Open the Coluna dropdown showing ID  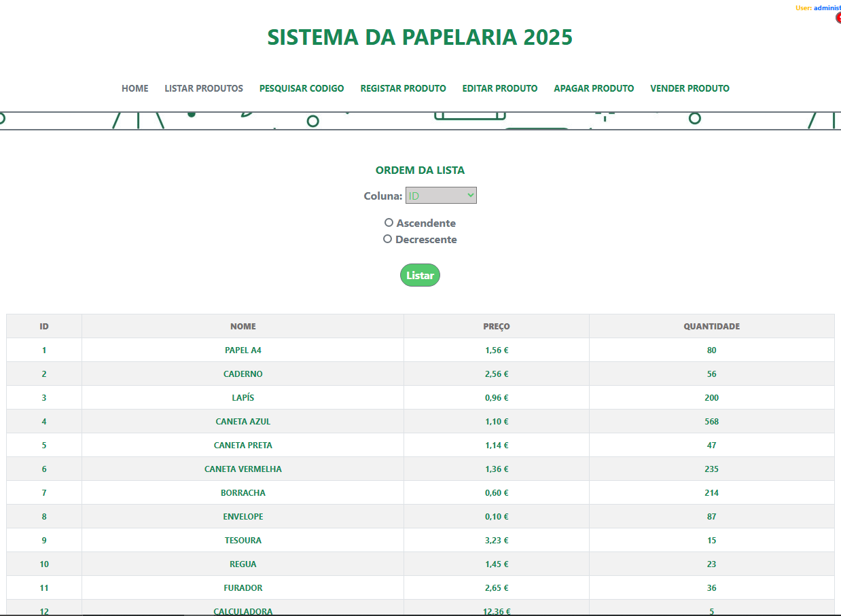tap(441, 196)
